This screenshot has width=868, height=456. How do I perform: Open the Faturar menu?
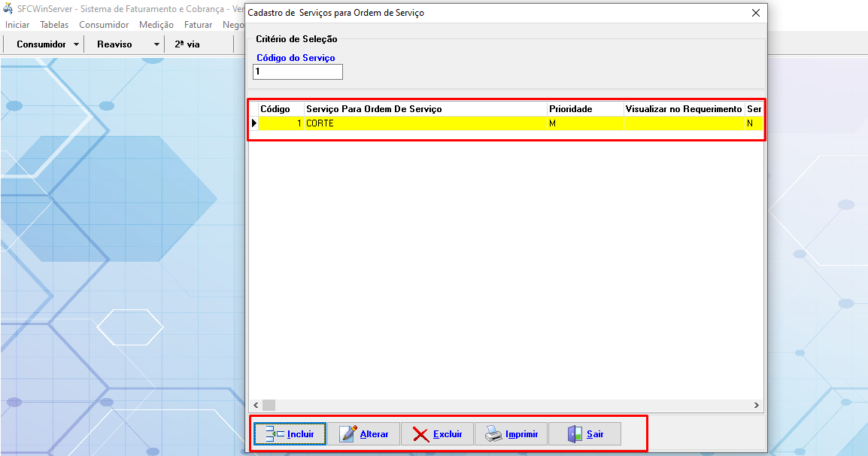click(x=198, y=25)
